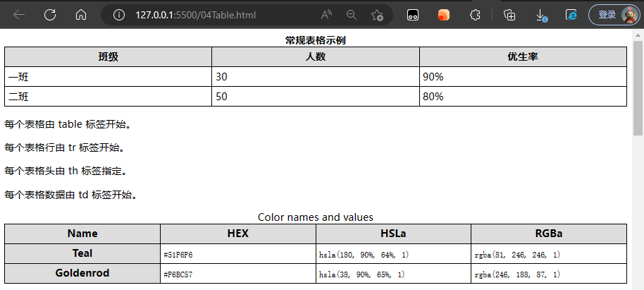The height and width of the screenshot is (290, 644).
Task: Click the vertical page scrollbar thumb
Action: tap(638, 88)
